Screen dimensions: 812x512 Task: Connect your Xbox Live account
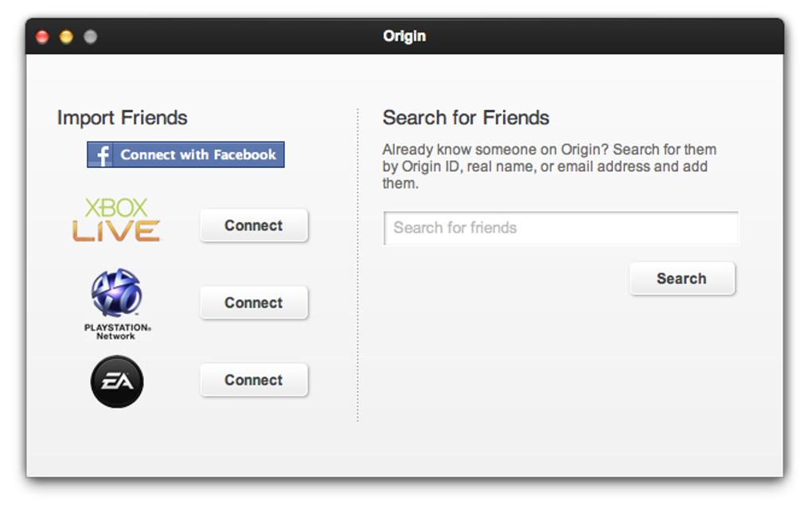[253, 226]
